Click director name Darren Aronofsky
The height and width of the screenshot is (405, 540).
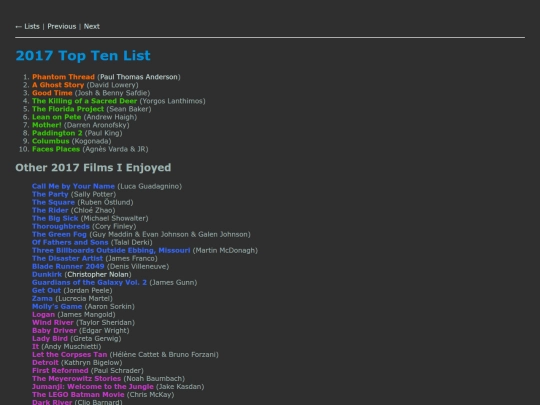(x=97, y=125)
